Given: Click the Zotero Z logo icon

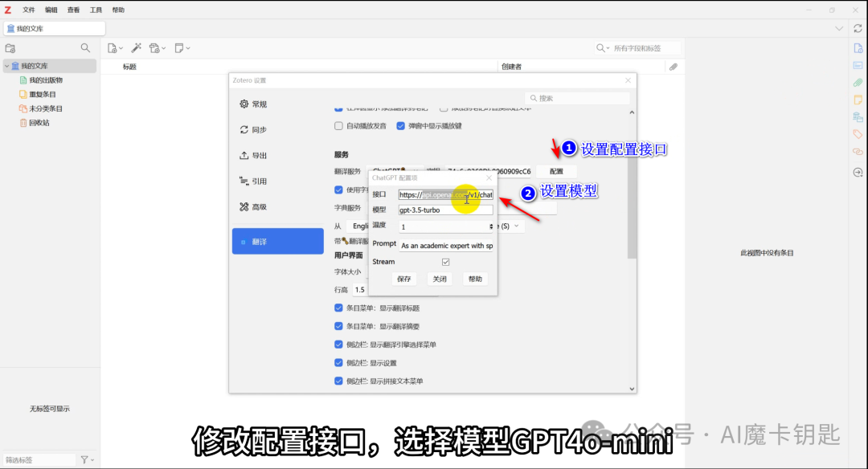Looking at the screenshot, I should point(8,10).
